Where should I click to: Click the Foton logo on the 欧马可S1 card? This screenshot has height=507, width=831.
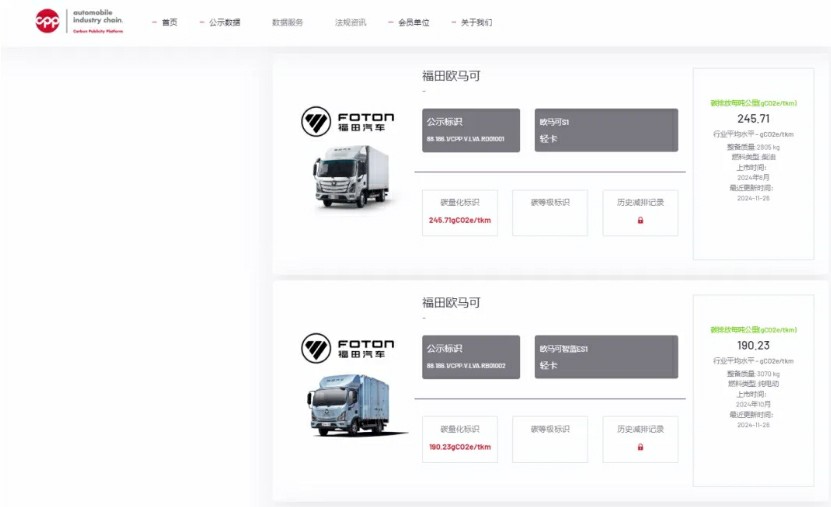tap(347, 123)
